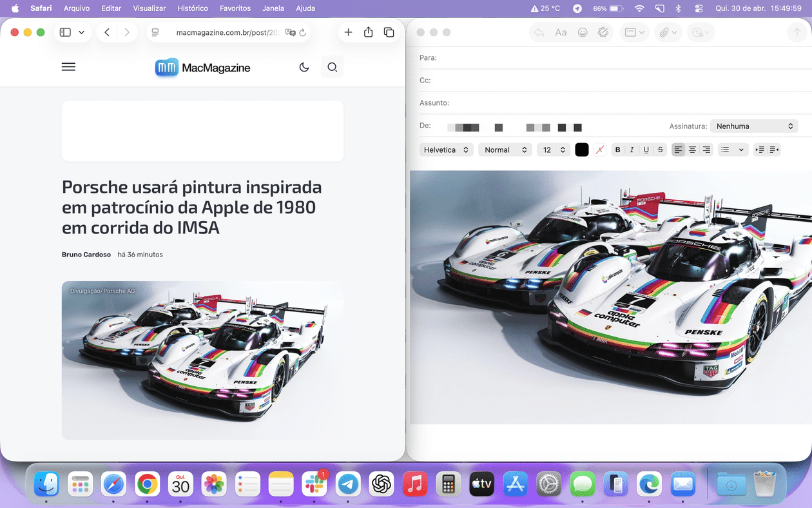Image resolution: width=812 pixels, height=508 pixels.
Task: Click the MacMagazine logo
Action: pos(202,68)
